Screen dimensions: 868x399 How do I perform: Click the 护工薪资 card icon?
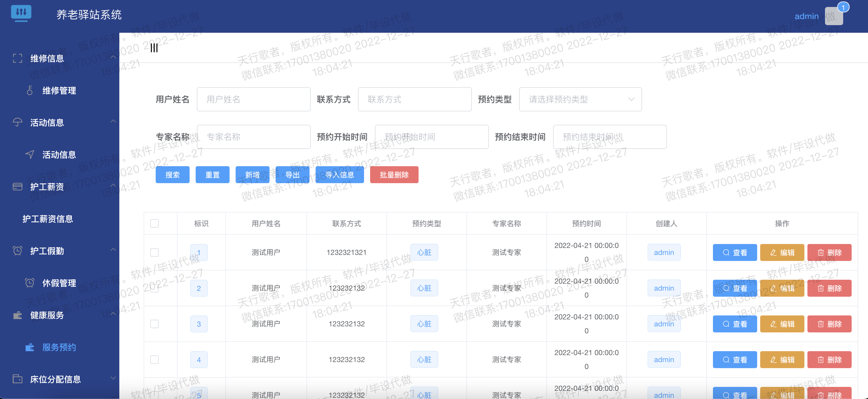tap(17, 186)
